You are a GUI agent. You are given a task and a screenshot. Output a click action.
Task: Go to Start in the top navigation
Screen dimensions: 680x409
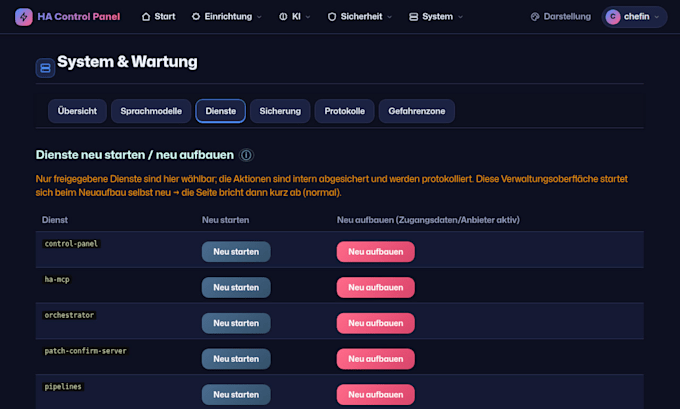165,16
